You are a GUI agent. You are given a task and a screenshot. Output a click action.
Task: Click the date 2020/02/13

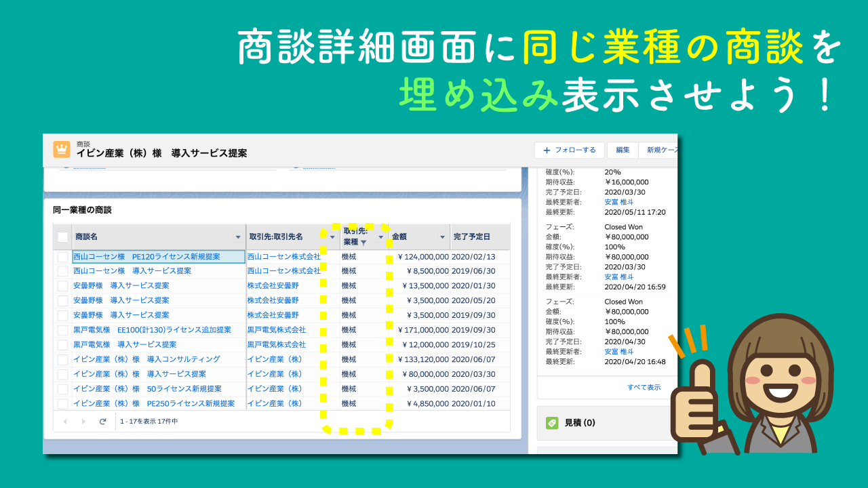click(473, 257)
